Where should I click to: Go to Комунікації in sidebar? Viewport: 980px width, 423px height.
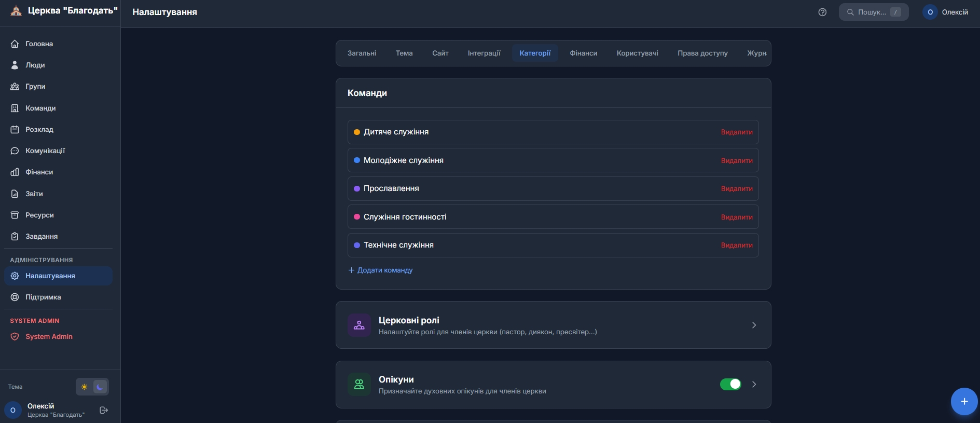[45, 151]
